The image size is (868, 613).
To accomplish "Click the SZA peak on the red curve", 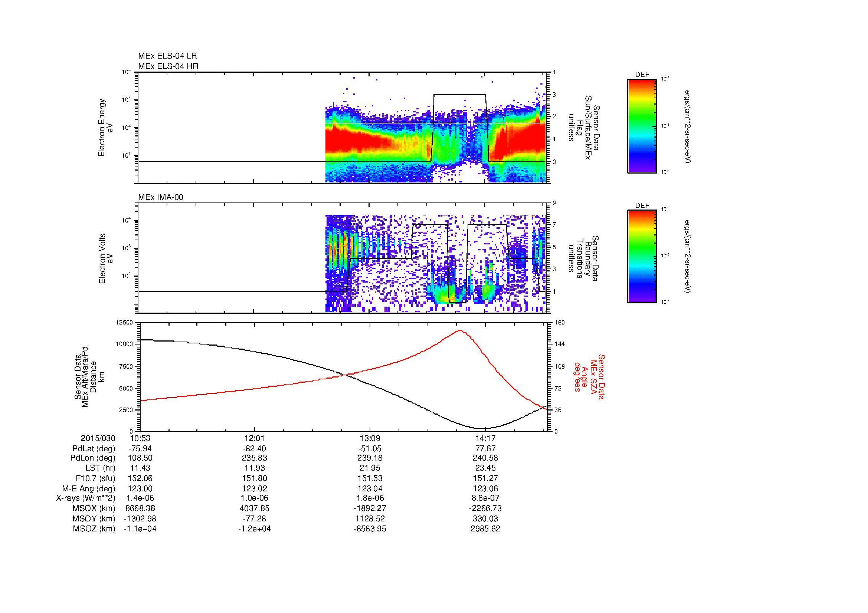I will point(461,330).
